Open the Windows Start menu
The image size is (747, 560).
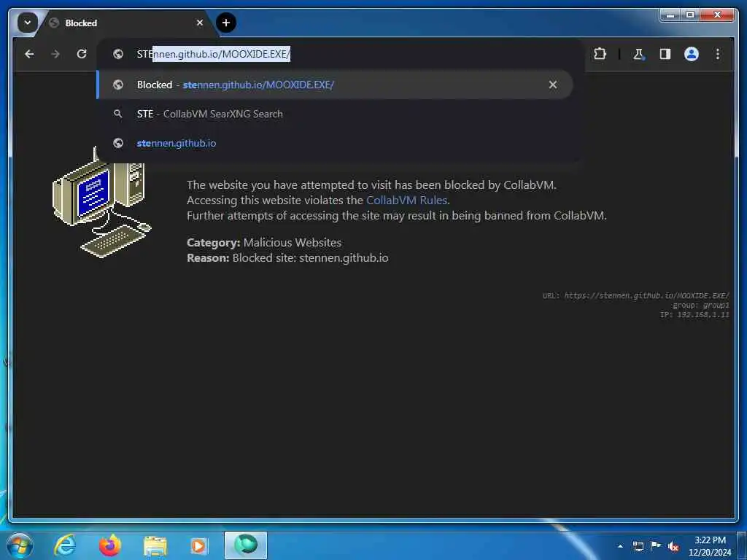(20, 545)
